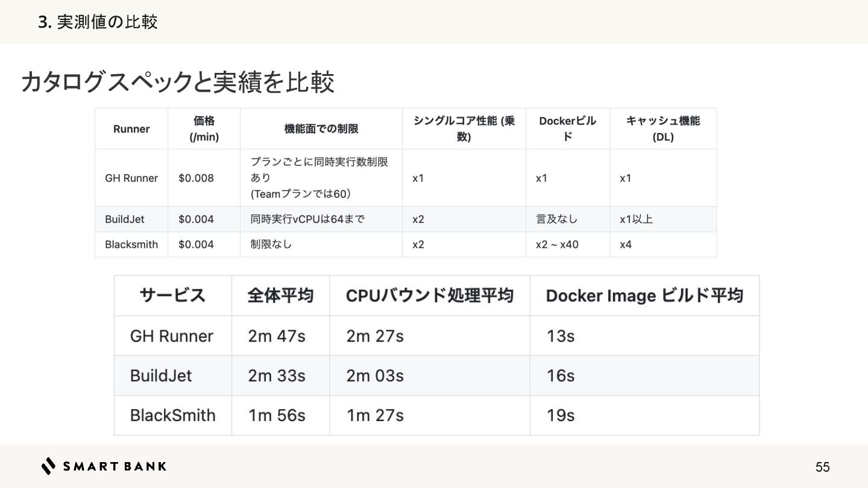Click the SmartBank logo icon
This screenshot has width=868, height=488.
49,466
